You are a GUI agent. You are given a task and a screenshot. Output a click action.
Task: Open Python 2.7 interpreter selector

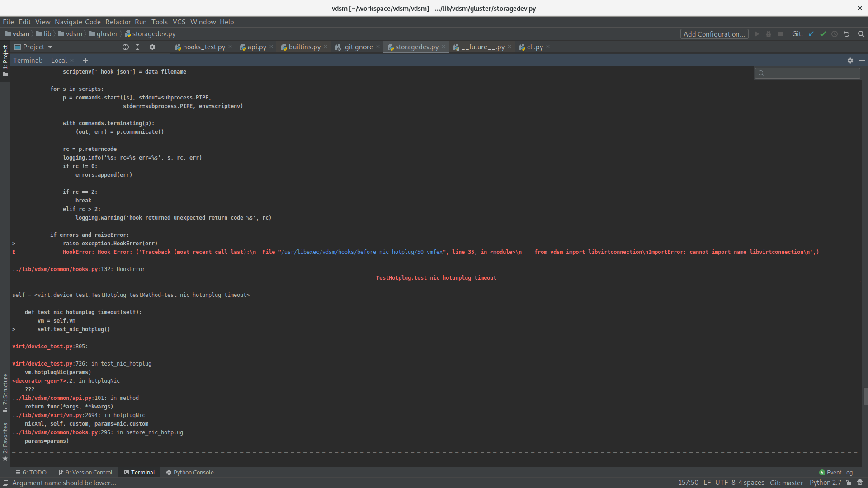(x=825, y=483)
